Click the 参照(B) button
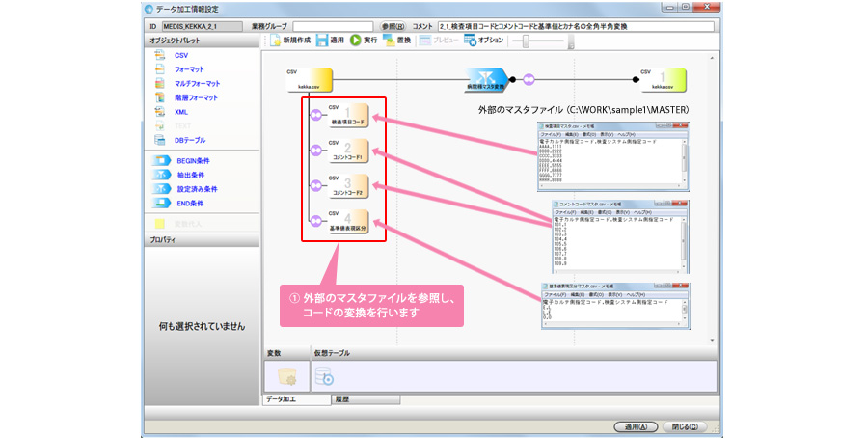868x438 pixels. [x=394, y=26]
